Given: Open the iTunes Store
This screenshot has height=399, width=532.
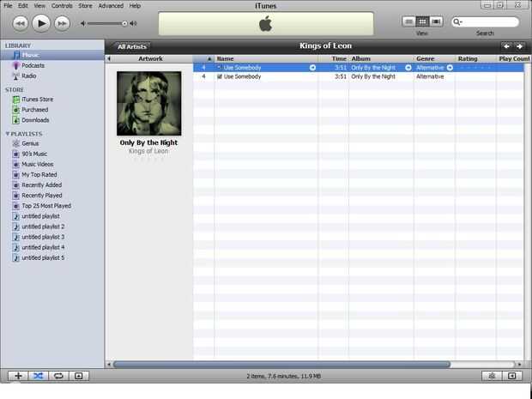Looking at the screenshot, I should click(37, 100).
